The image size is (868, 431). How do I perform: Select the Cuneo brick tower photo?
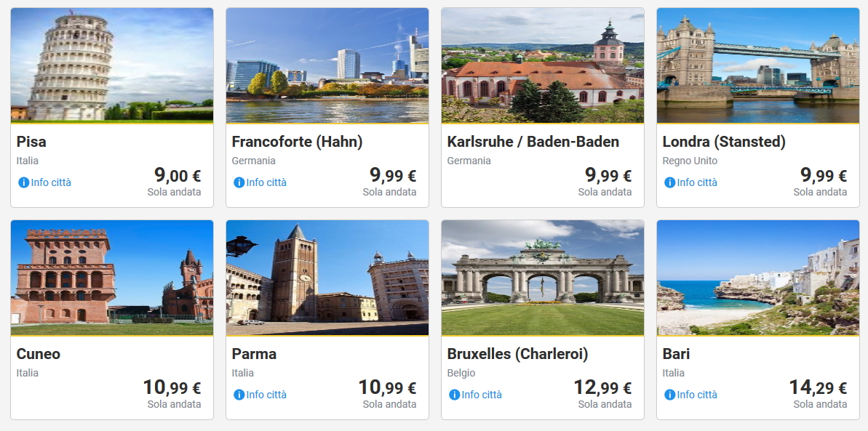(x=112, y=278)
